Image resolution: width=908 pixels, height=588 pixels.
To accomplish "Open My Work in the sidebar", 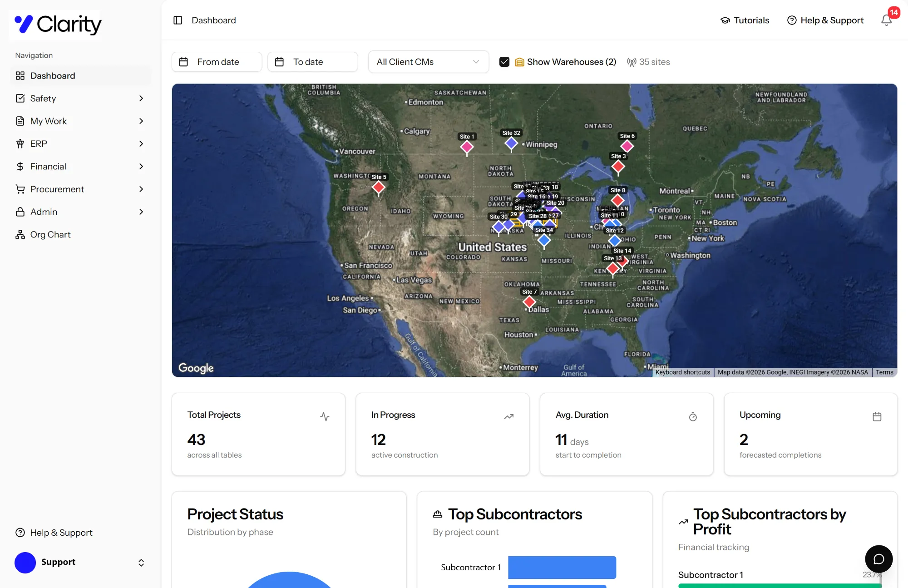I will click(80, 121).
